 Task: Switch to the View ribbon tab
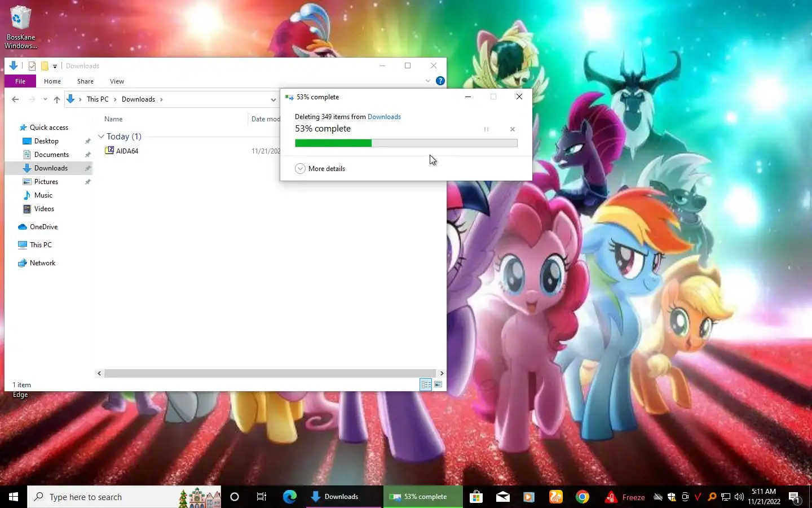click(x=117, y=81)
